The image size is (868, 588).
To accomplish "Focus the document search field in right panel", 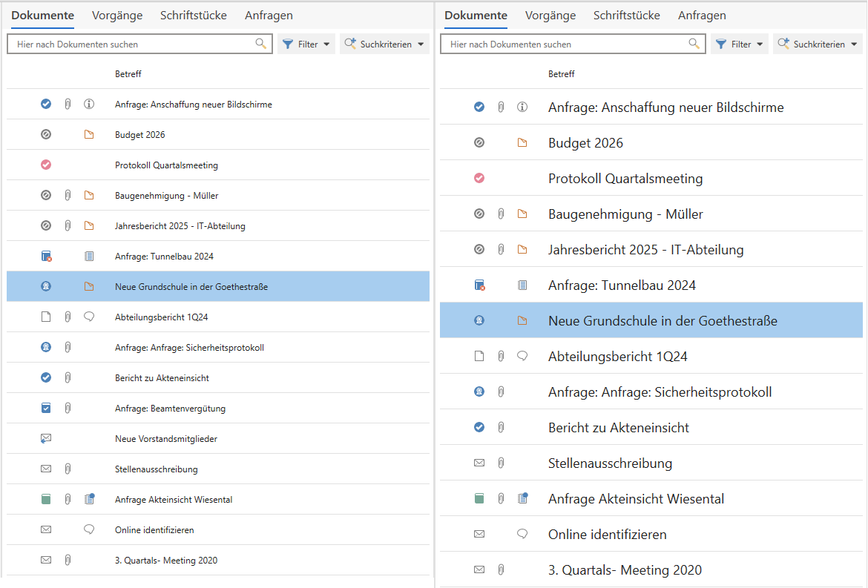I will (x=564, y=44).
